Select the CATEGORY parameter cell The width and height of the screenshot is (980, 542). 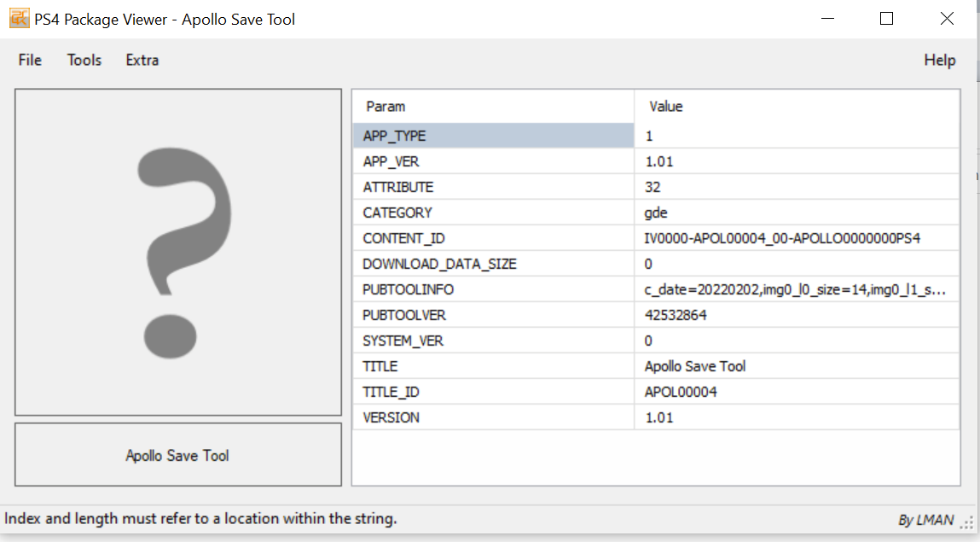coord(494,213)
